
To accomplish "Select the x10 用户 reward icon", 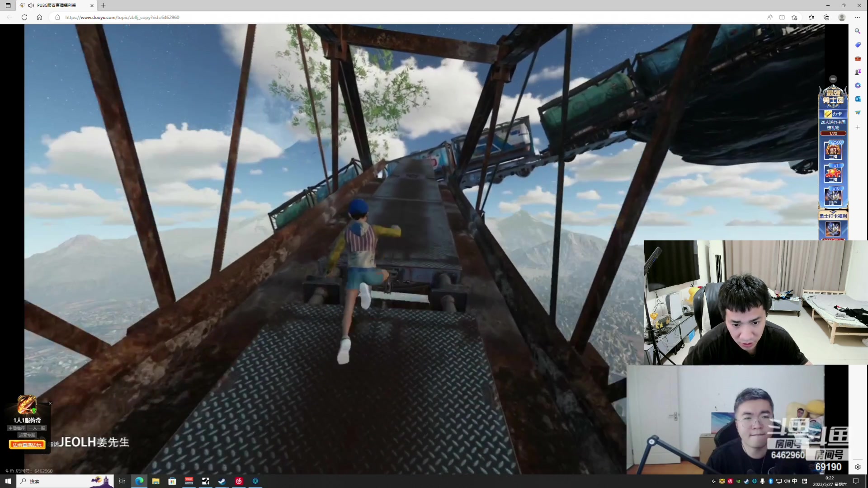I will point(833,197).
